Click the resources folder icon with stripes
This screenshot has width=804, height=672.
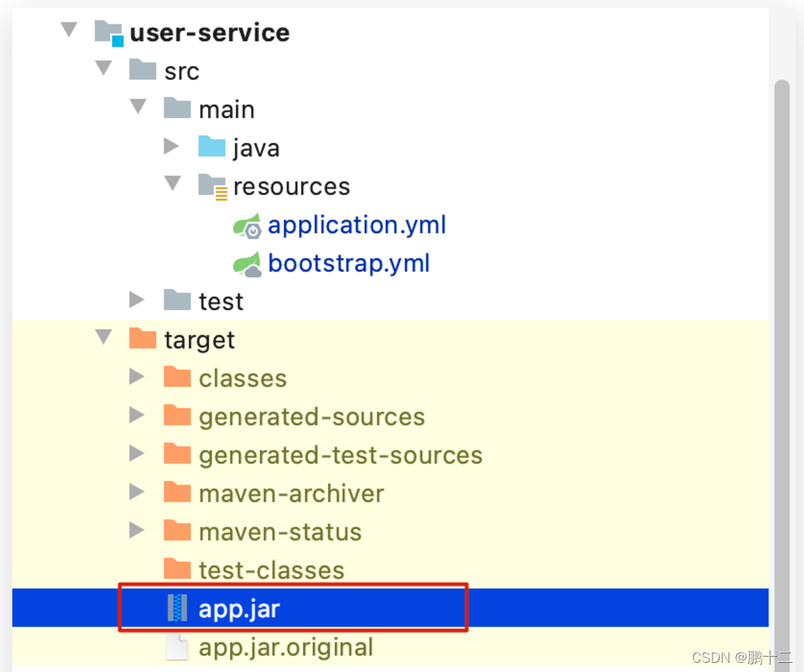point(213,186)
